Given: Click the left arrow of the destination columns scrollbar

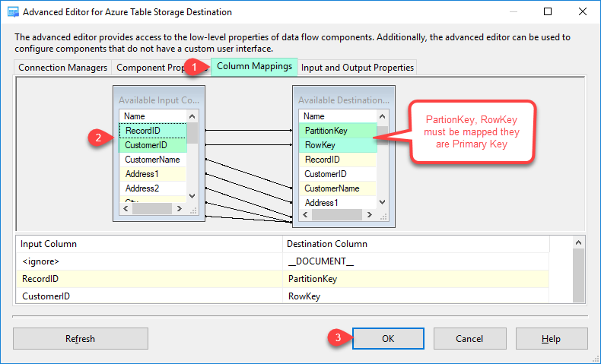Looking at the screenshot, I should coord(305,215).
